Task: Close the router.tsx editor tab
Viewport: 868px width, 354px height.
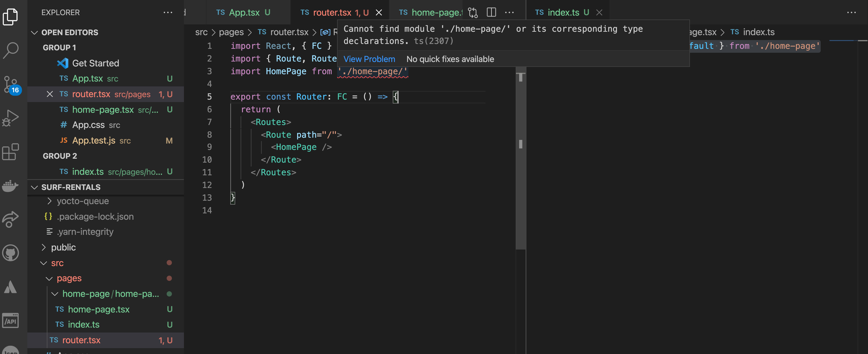Action: click(379, 12)
